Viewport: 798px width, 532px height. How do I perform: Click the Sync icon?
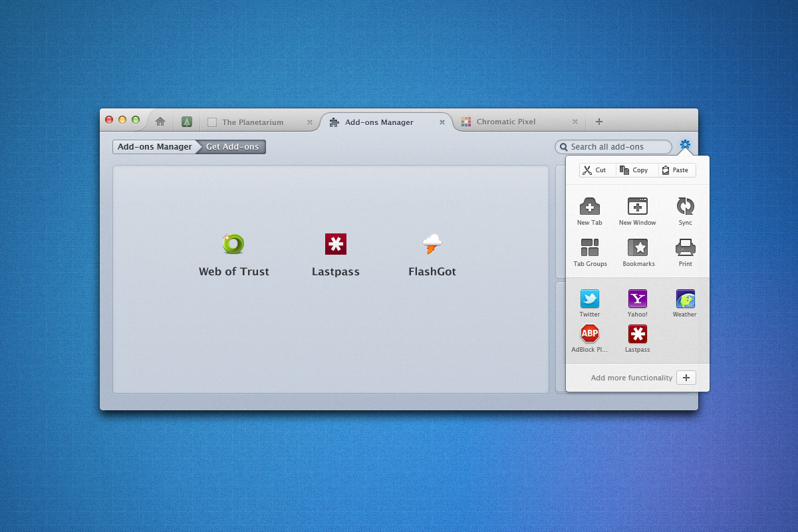(685, 207)
